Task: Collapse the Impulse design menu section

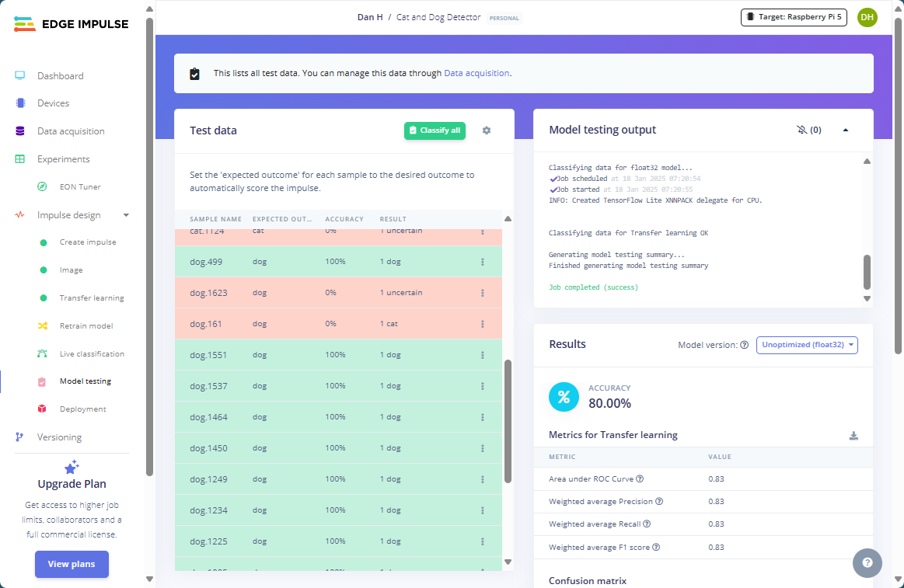Action: (126, 215)
